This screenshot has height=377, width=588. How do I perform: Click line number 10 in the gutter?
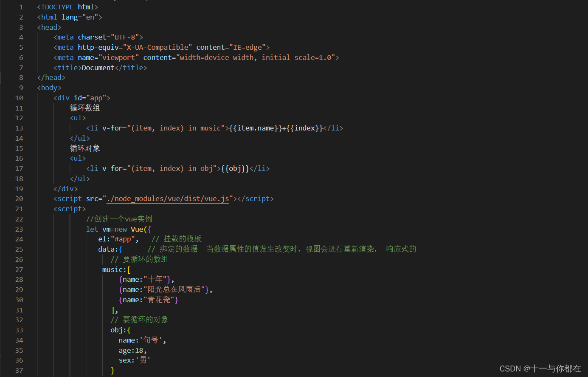(x=19, y=98)
